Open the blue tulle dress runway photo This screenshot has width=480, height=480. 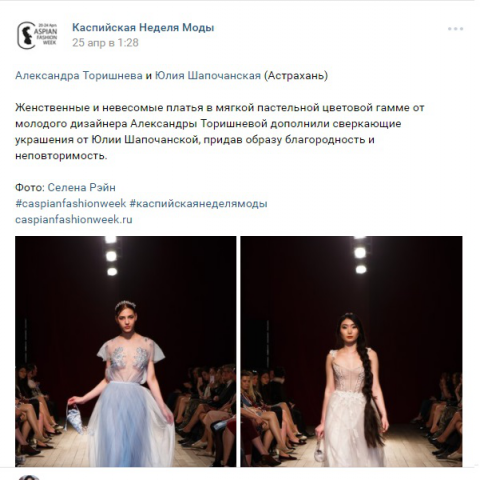click(126, 351)
